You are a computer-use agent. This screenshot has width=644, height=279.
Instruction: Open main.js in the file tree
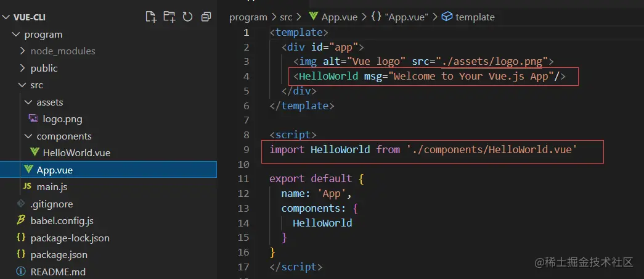pyautogui.click(x=52, y=187)
